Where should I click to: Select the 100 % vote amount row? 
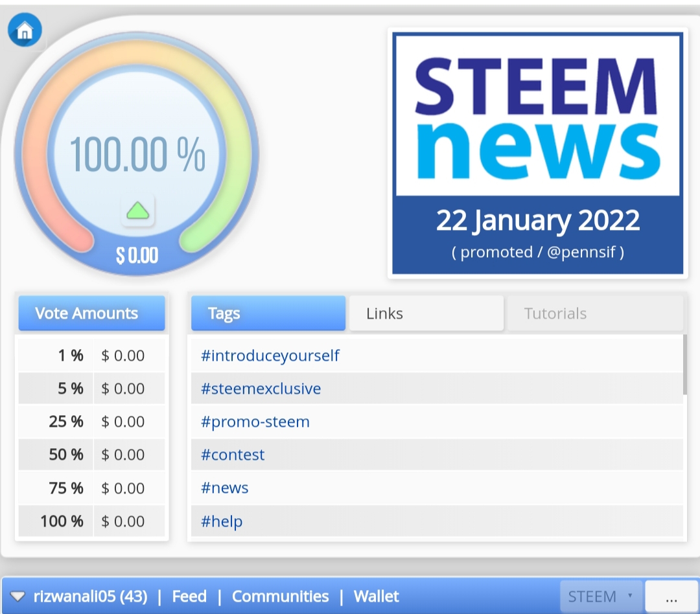(91, 521)
